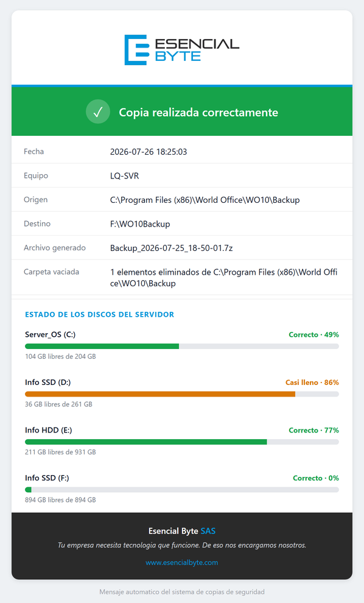Click the 'Correcto · 77%' status

[x=313, y=430]
